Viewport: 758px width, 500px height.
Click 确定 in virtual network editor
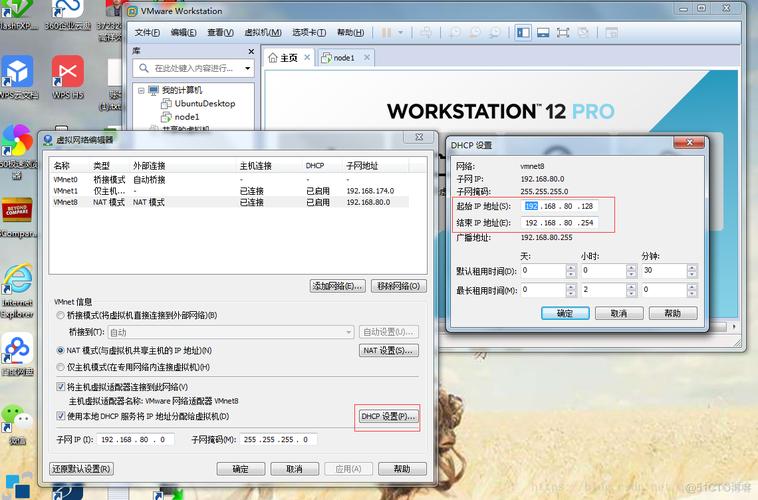coord(241,469)
